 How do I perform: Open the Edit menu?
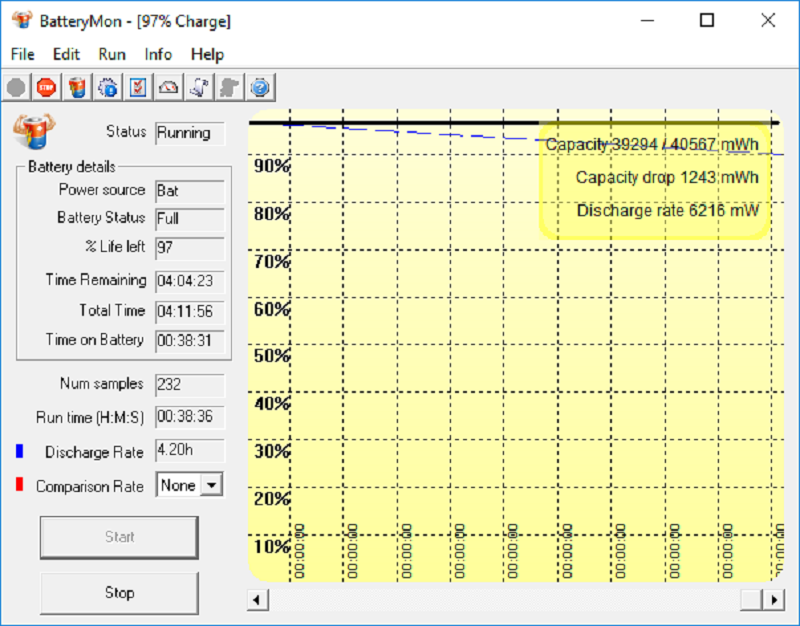[66, 54]
